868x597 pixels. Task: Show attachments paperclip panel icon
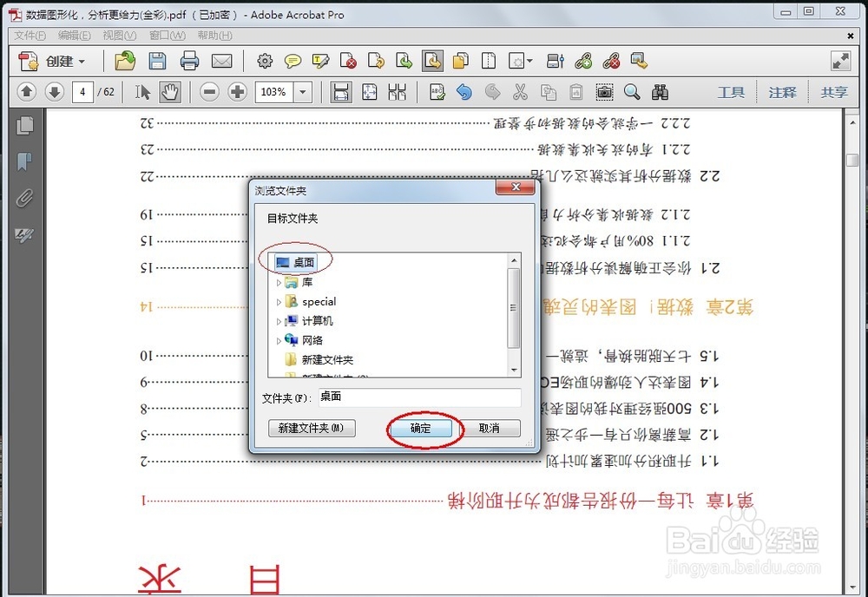pyautogui.click(x=24, y=198)
